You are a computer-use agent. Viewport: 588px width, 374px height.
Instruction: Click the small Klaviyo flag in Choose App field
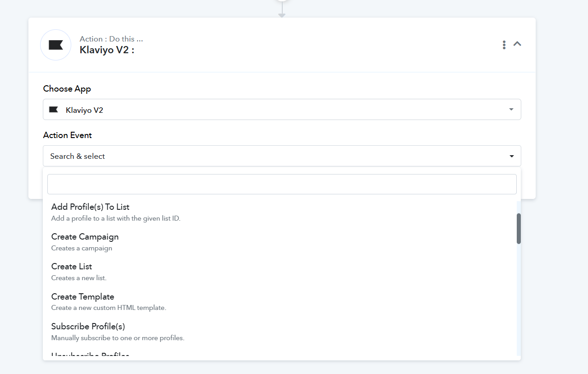pos(54,110)
